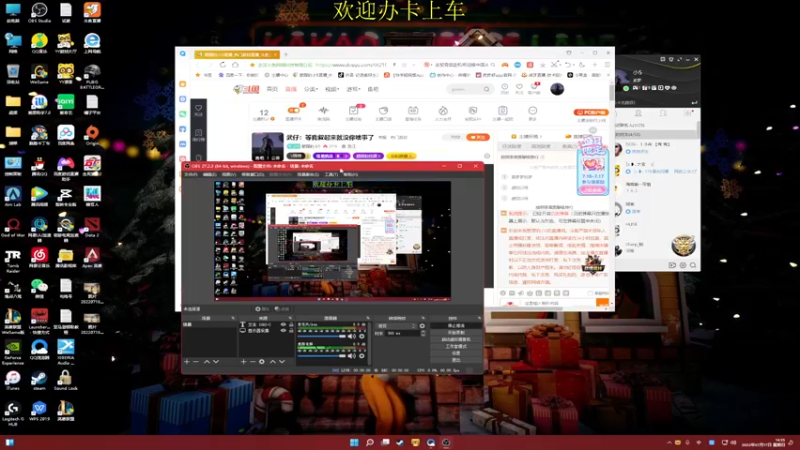Expand the Douyu 视频 dropdown
800x450 pixels.
332,89
